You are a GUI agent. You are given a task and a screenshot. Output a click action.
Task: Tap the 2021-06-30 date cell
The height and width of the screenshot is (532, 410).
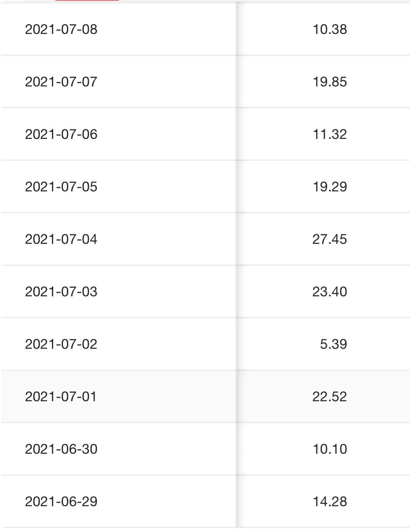pyautogui.click(x=61, y=449)
